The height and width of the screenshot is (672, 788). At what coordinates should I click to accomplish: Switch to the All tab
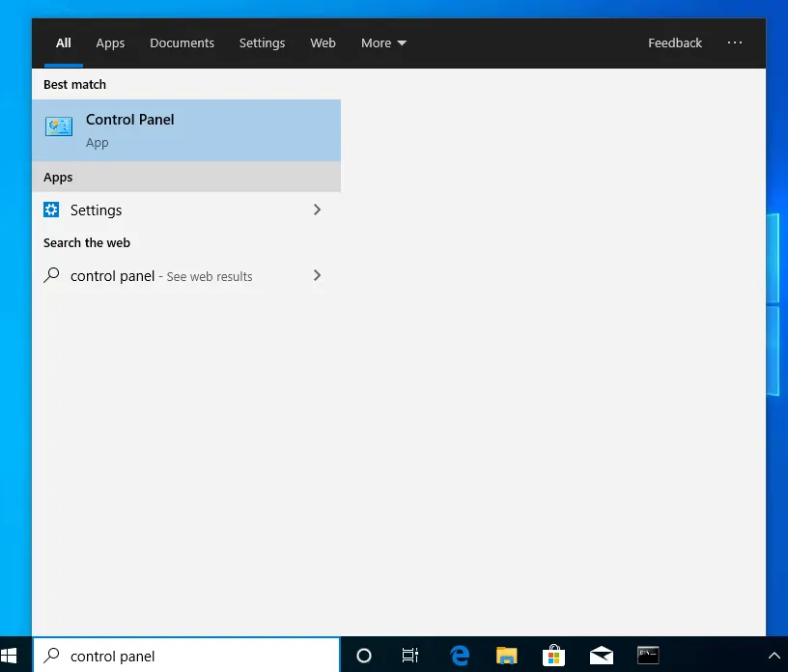[x=64, y=43]
